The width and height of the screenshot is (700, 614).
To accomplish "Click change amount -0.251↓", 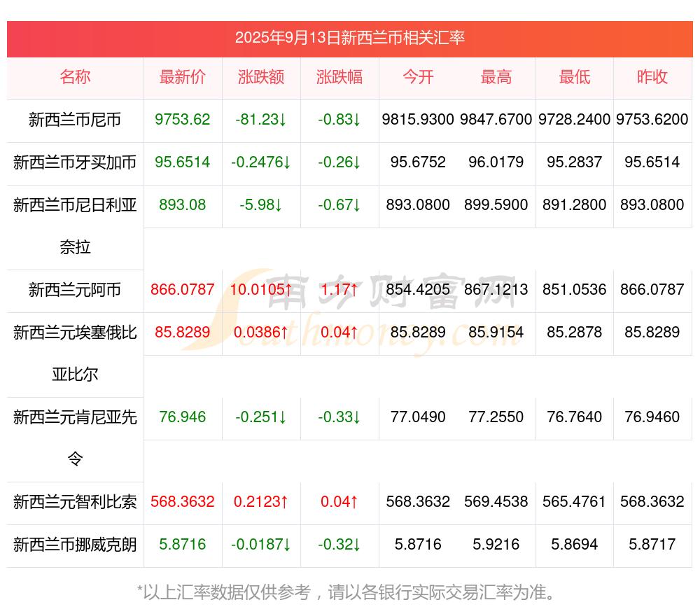I will tap(261, 417).
